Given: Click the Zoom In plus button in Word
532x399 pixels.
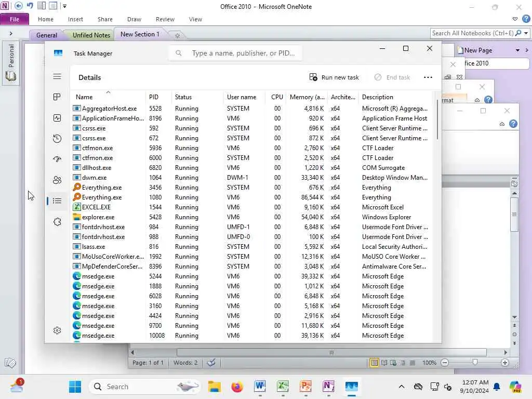Looking at the screenshot, I should click(505, 363).
